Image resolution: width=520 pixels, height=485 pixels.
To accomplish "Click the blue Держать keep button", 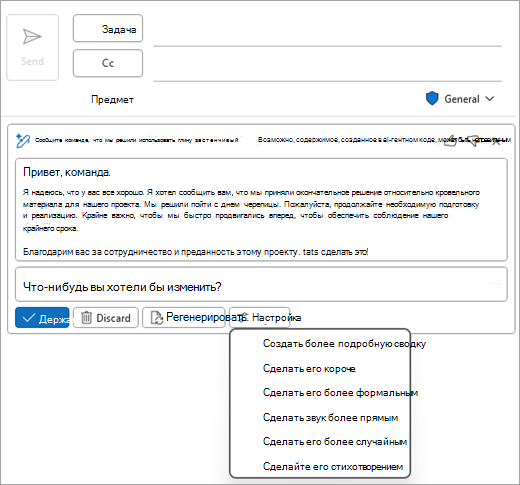I will pyautogui.click(x=42, y=318).
